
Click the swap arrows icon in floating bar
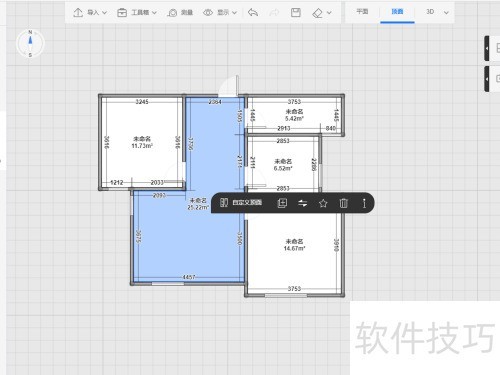302,203
